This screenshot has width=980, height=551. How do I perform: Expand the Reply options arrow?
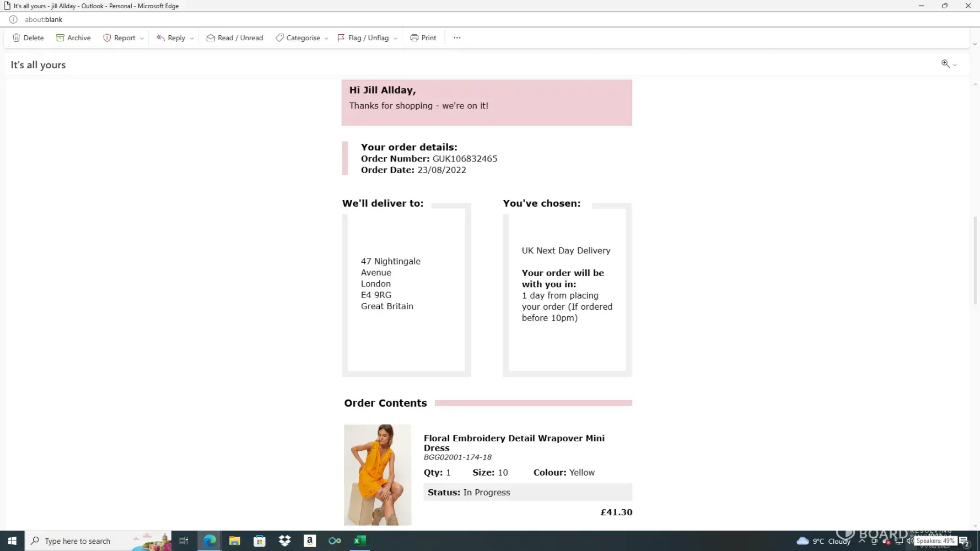192,39
